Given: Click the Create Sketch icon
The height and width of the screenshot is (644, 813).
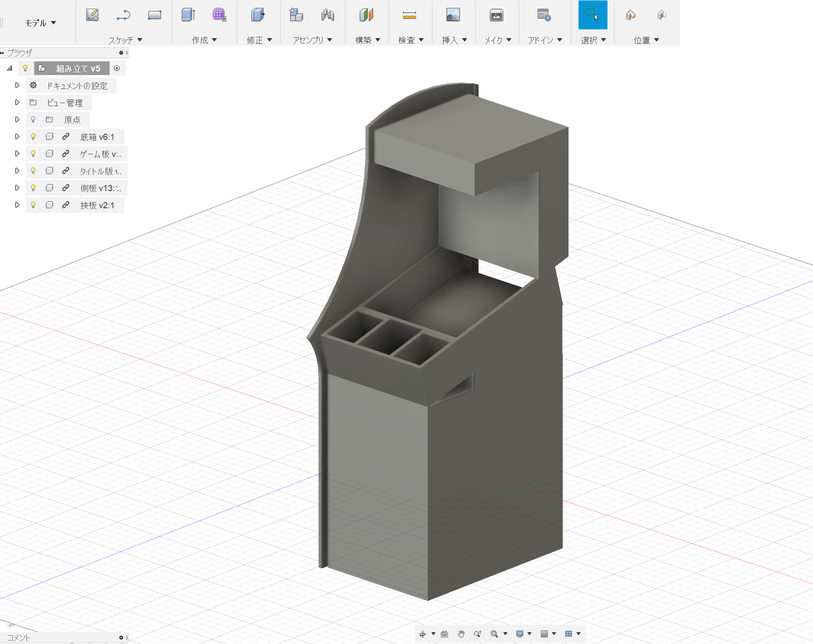Looking at the screenshot, I should click(92, 15).
